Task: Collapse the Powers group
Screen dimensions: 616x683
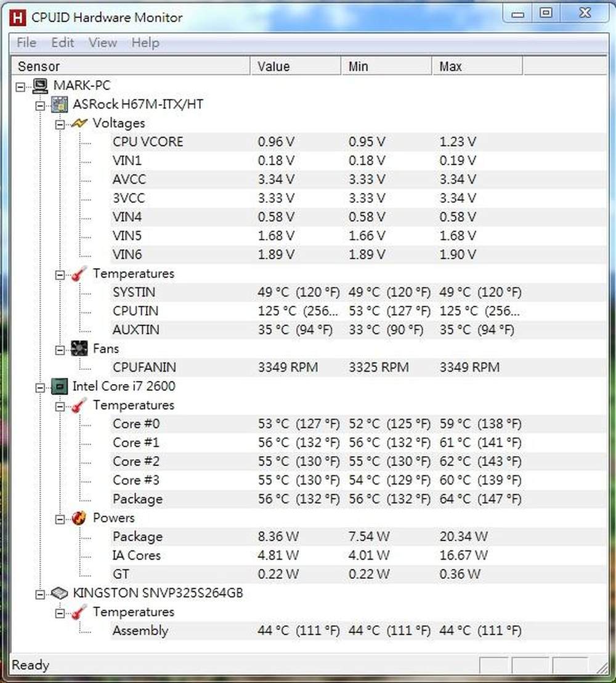Action: point(60,519)
